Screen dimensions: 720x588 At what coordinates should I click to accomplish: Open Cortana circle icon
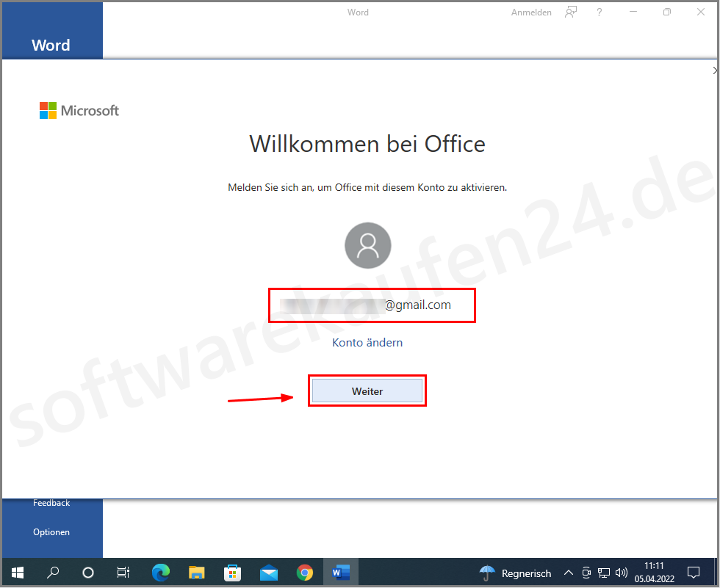tap(87, 573)
